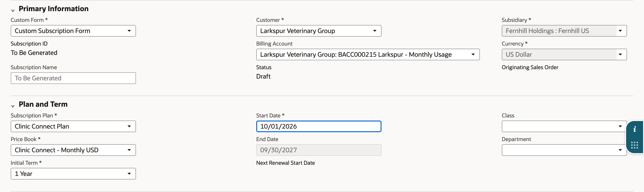
Task: Click the Billing Account label
Action: coord(274,44)
